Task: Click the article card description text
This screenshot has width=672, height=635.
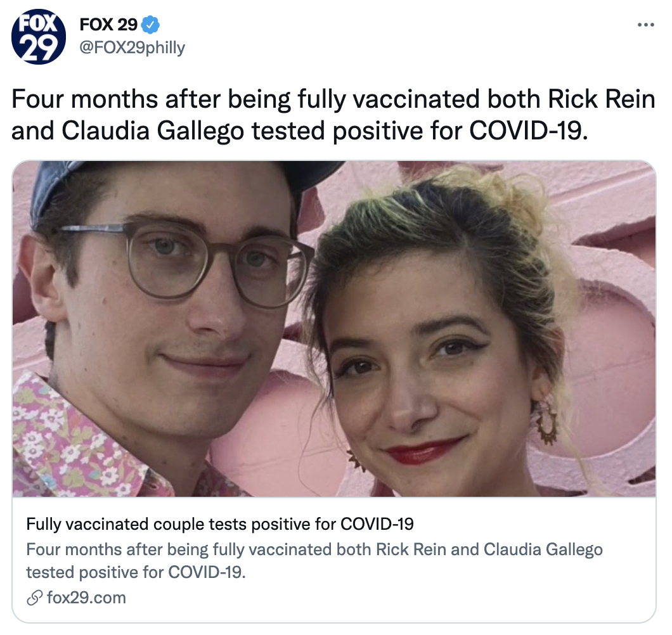Action: click(314, 560)
